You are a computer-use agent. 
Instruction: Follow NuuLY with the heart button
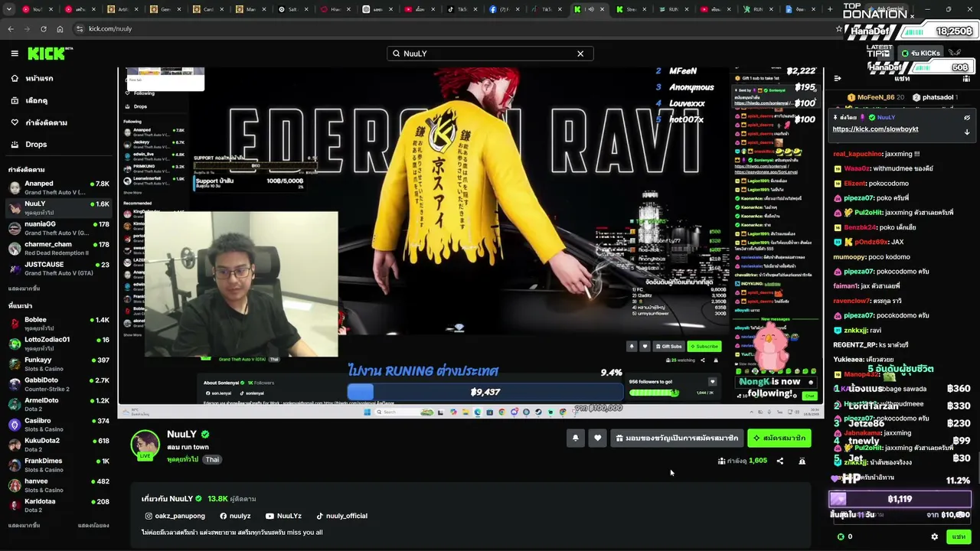click(597, 439)
